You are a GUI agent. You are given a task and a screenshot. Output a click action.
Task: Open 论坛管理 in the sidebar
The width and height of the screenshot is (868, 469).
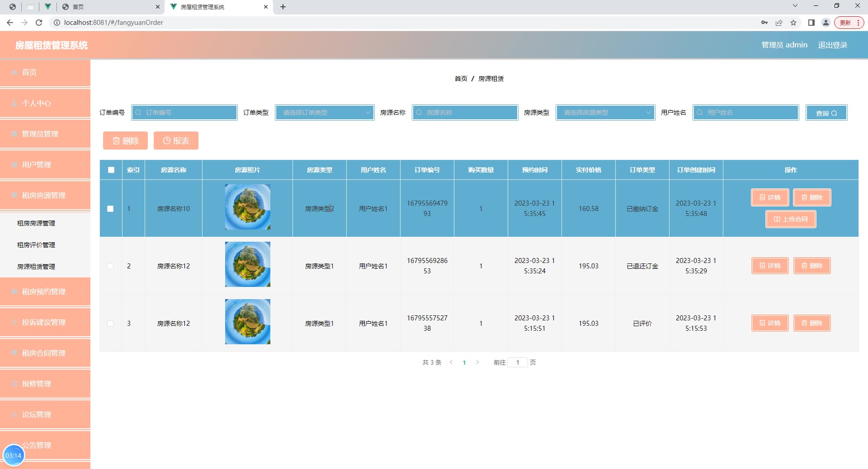point(45,415)
